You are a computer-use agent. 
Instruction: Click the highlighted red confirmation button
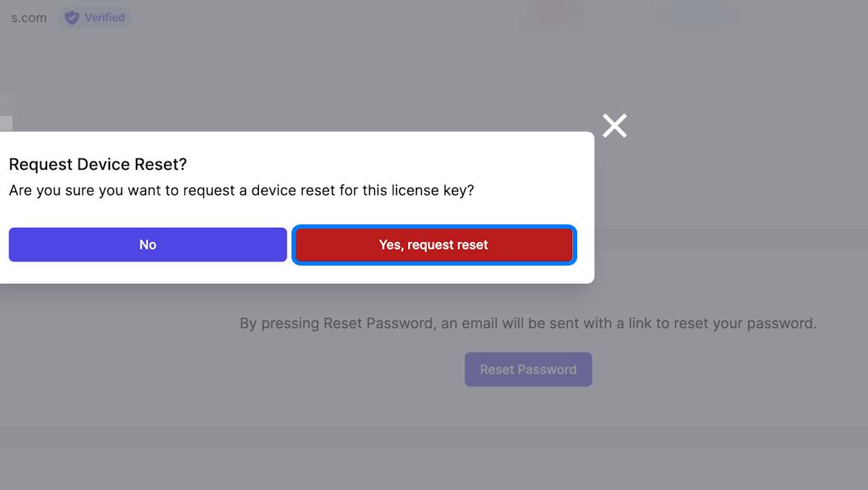[434, 245]
